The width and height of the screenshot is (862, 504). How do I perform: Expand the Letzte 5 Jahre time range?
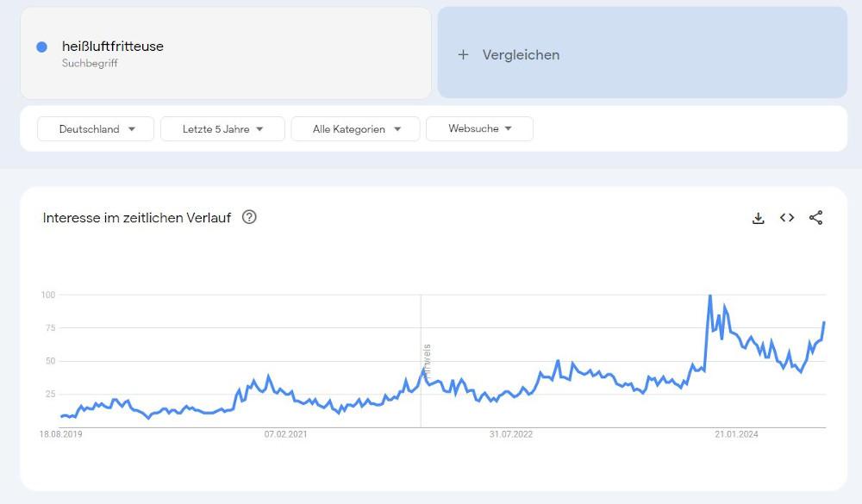[222, 129]
